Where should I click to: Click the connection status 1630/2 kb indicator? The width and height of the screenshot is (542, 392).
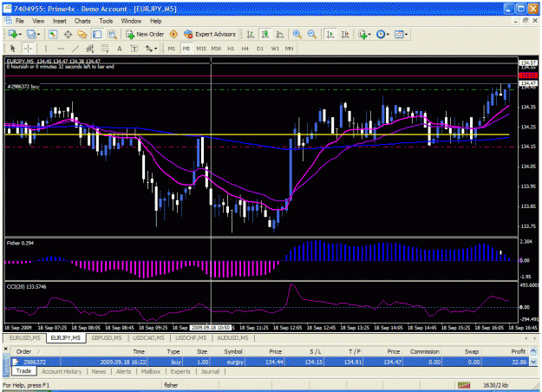[495, 385]
